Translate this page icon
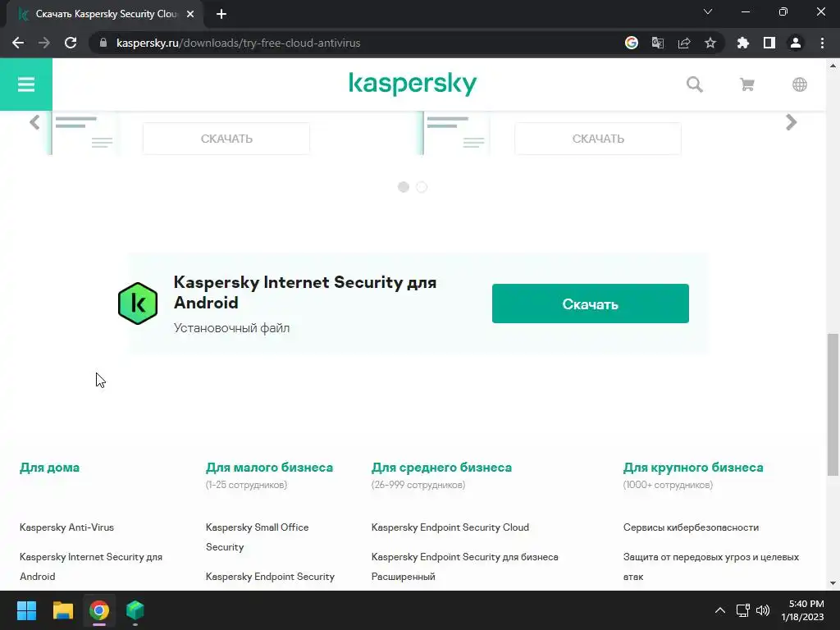Image resolution: width=840 pixels, height=630 pixels. click(658, 43)
